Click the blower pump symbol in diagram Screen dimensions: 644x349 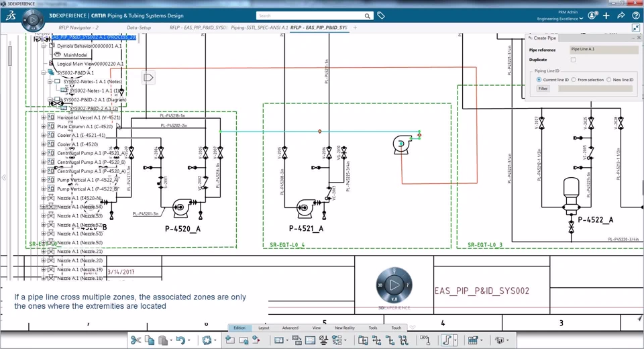(401, 146)
